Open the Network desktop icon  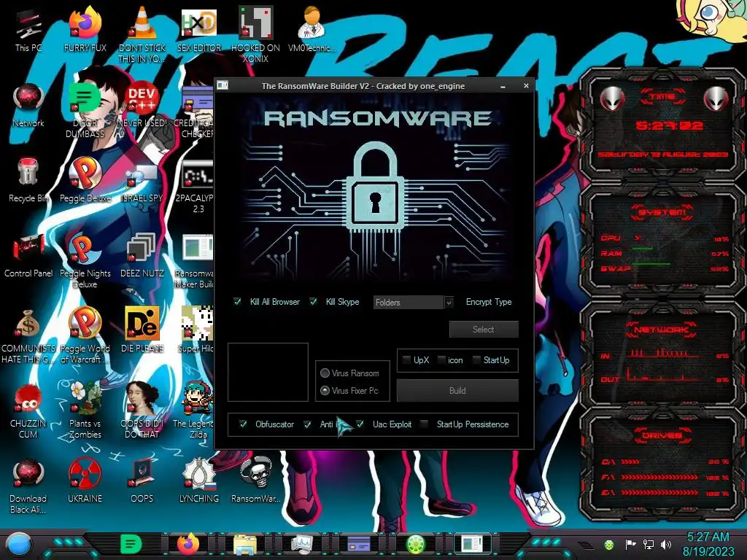pyautogui.click(x=28, y=106)
